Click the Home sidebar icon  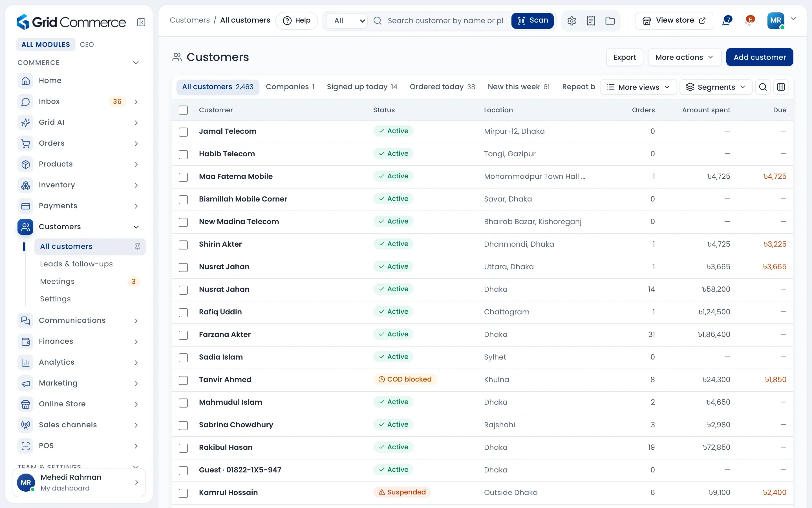coord(25,81)
